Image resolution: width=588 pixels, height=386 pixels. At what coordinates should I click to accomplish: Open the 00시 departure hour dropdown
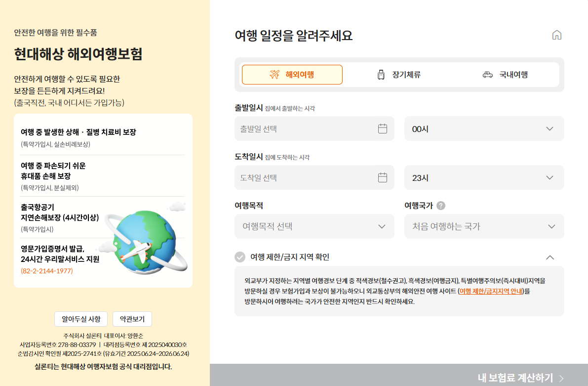pos(484,129)
